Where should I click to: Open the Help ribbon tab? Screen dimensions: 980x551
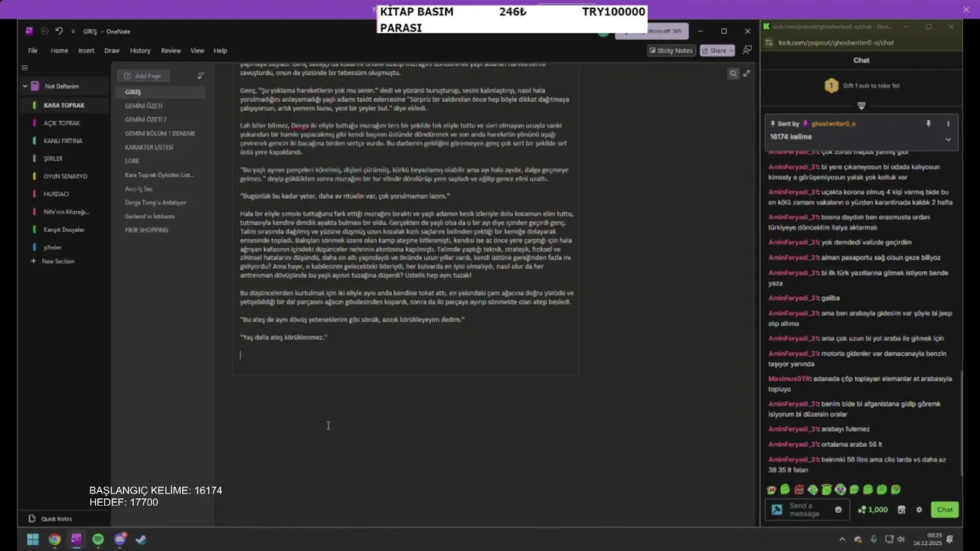coord(220,51)
